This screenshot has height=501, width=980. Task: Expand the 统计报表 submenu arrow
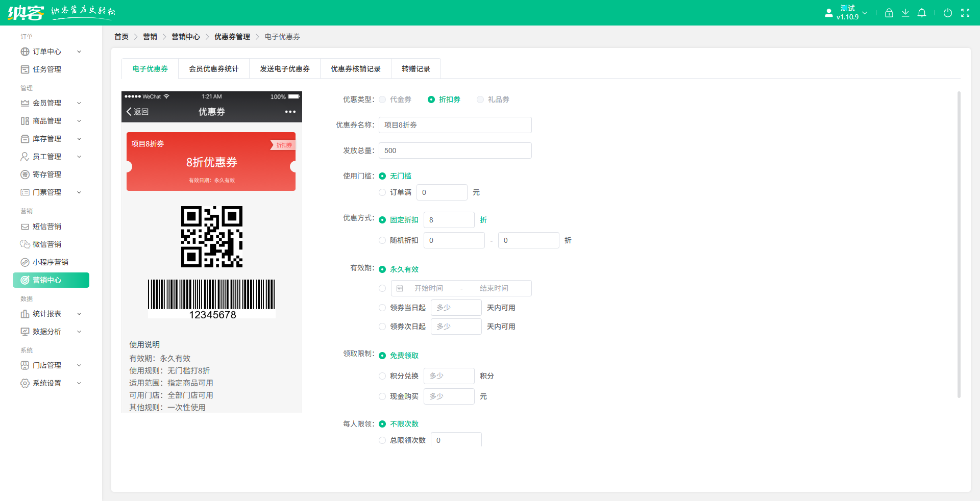(x=79, y=314)
